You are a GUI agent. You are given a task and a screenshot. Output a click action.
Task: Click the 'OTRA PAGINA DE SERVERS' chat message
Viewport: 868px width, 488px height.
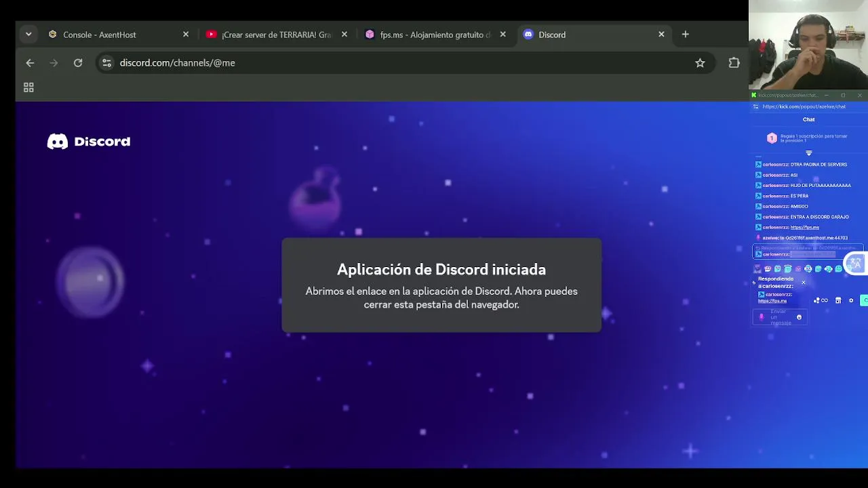[818, 165]
